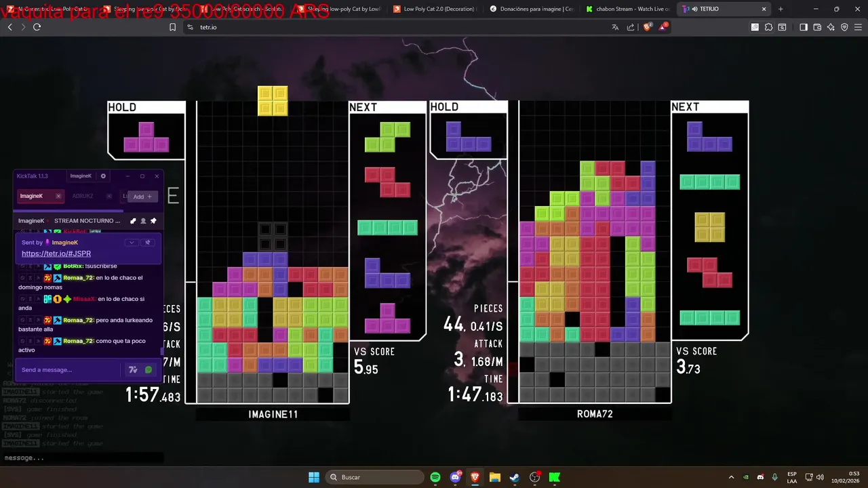This screenshot has width=868, height=488.
Task: Click the Add chatroom button in KickTalk
Action: (x=142, y=197)
